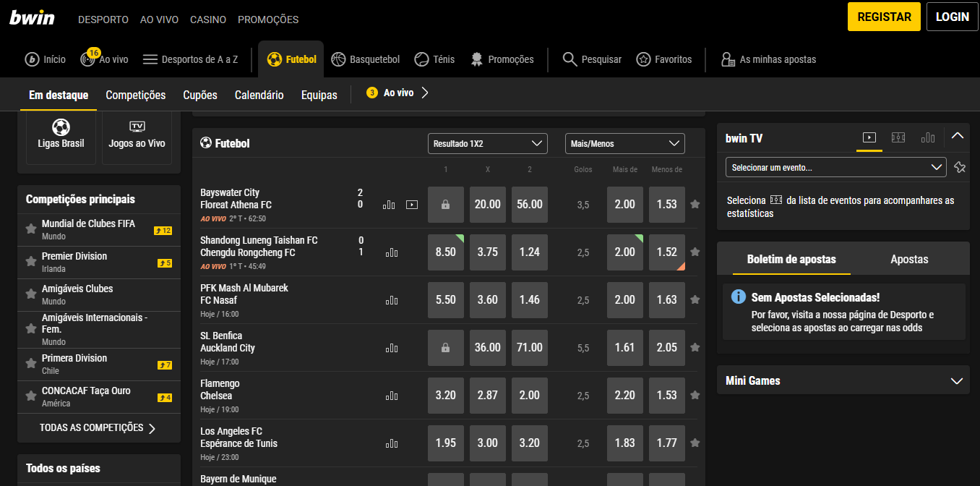Open Promoções in top menu

click(x=268, y=20)
